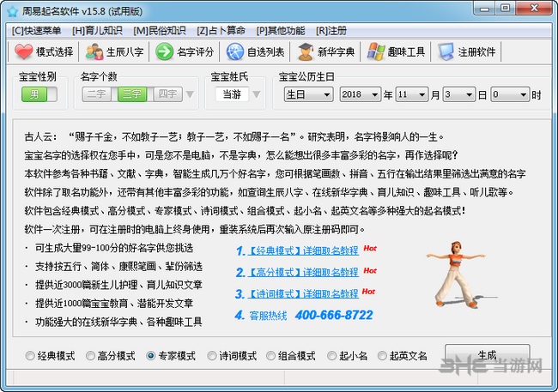Open 诗词模式 详细取名教程 link
Screen dimensions: 558x392
303,294
